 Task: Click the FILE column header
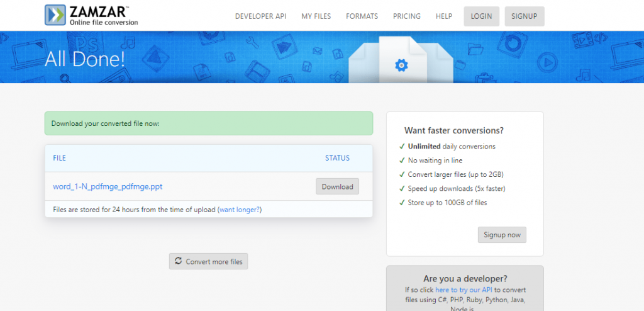coord(60,158)
